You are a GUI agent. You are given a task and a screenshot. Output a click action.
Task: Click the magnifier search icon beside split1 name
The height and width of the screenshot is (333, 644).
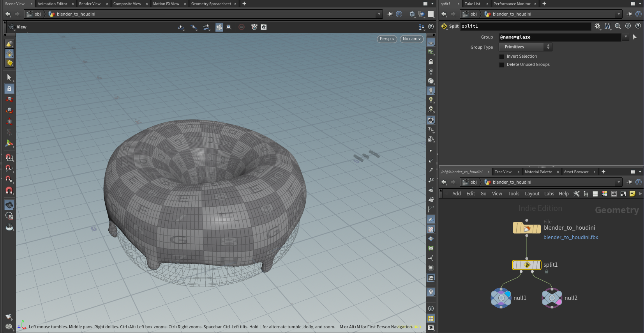(618, 26)
